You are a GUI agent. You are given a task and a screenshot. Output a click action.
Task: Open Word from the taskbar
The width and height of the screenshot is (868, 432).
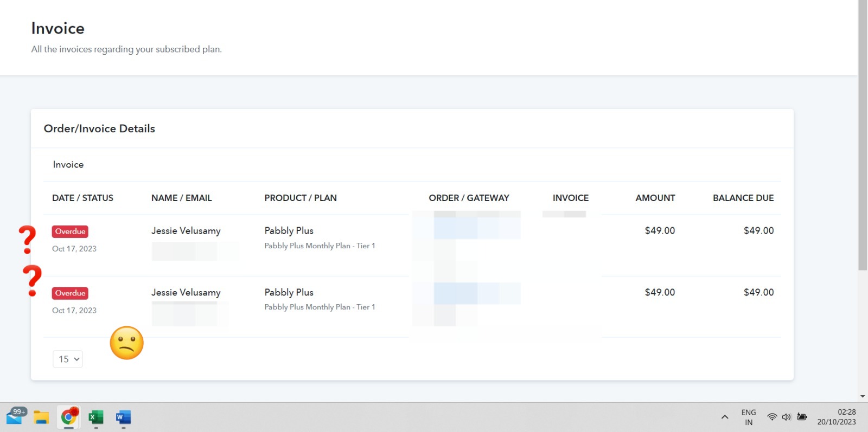123,417
